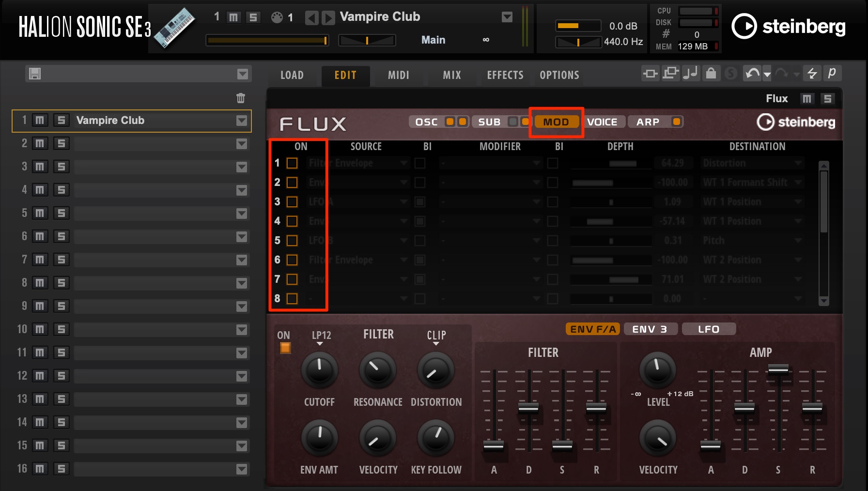The height and width of the screenshot is (491, 868).
Task: Enable modulation row 1 ON checkbox
Action: (292, 163)
